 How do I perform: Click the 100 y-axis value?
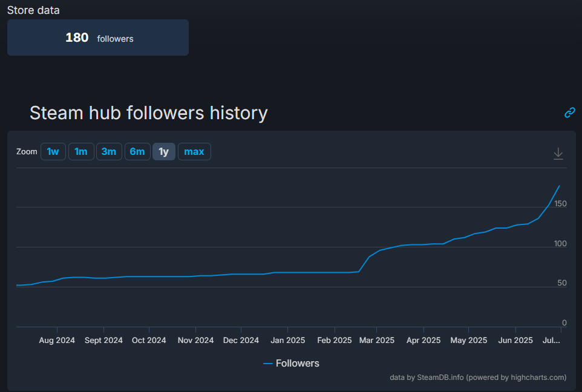tap(560, 244)
